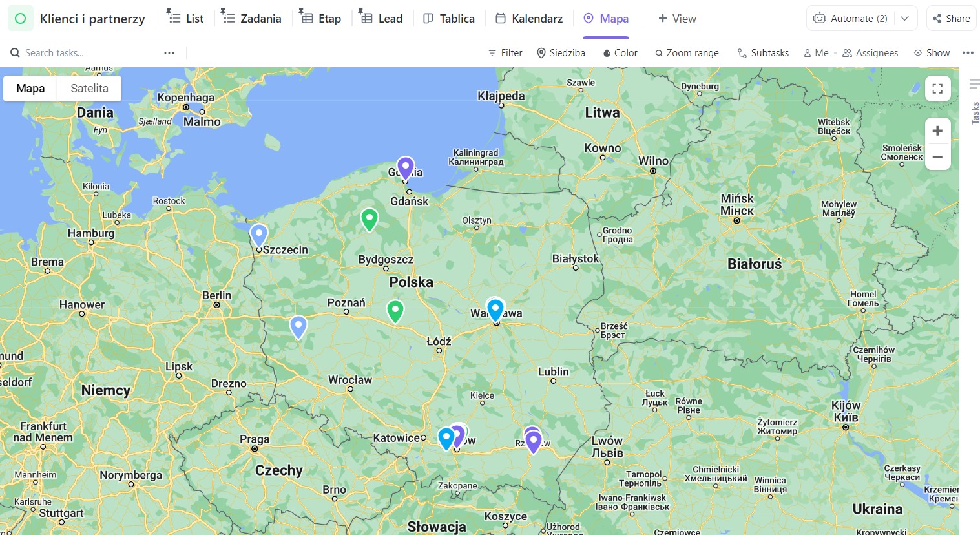Click the Lublin city label
The height and width of the screenshot is (535, 980).
(x=554, y=372)
